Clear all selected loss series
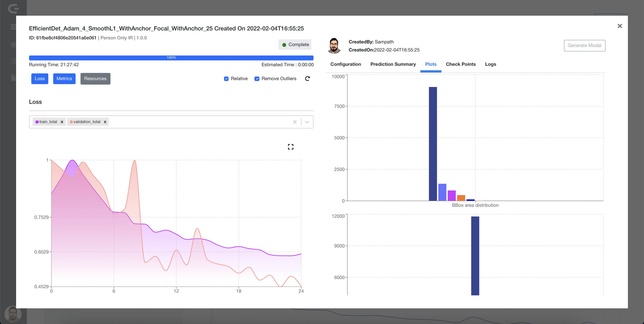The height and width of the screenshot is (324, 644). tap(295, 122)
